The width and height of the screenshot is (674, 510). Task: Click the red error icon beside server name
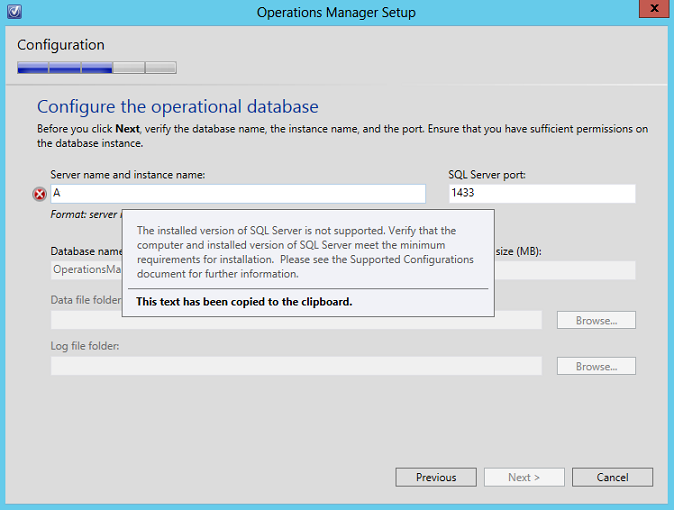pyautogui.click(x=40, y=194)
